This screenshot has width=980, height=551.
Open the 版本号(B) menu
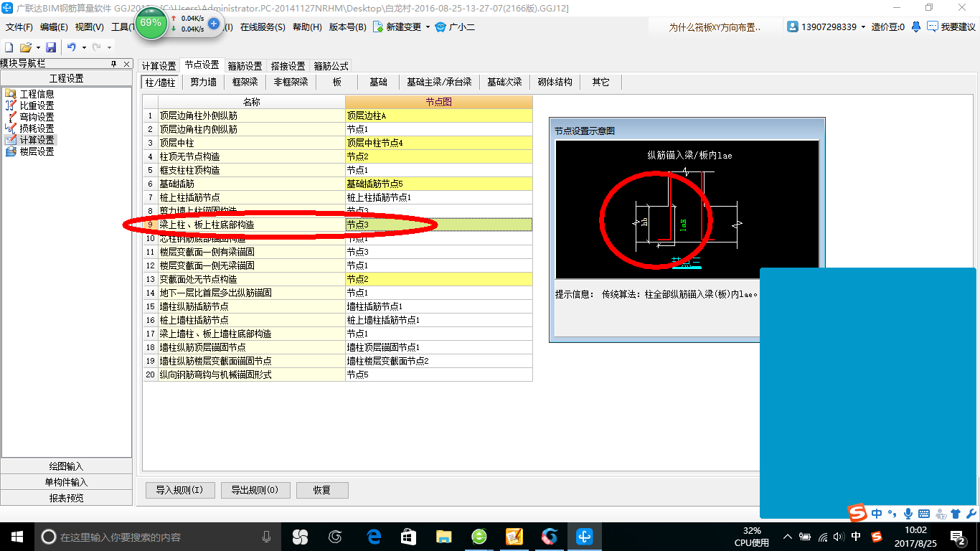(x=347, y=27)
